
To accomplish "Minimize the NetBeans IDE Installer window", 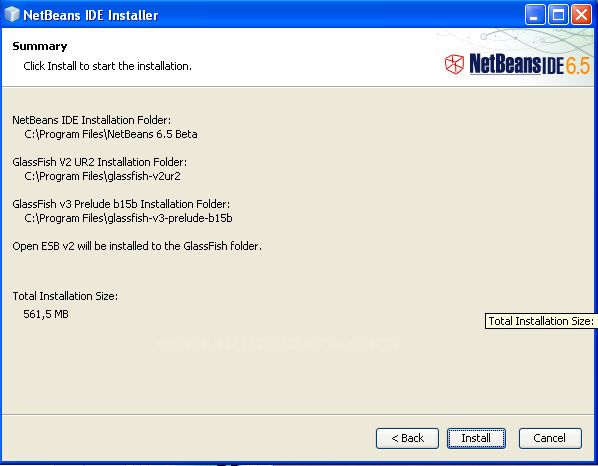I will click(x=535, y=15).
